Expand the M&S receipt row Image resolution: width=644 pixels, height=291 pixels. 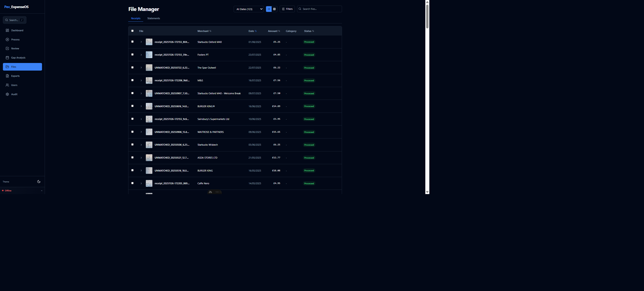click(141, 80)
